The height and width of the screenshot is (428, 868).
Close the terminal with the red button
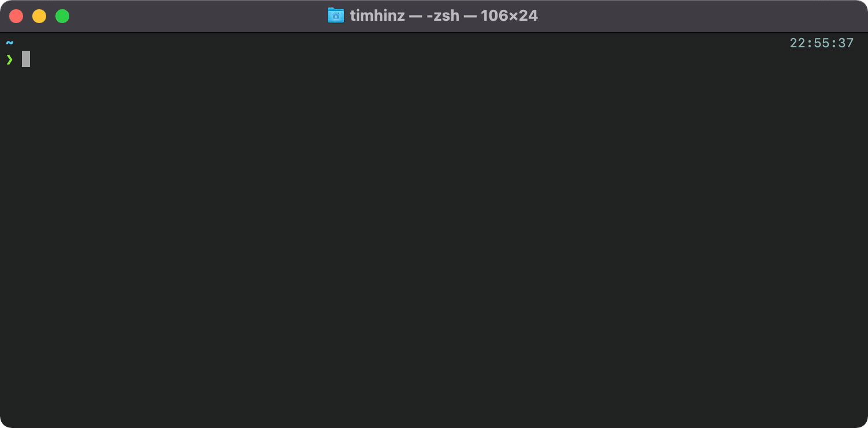[x=16, y=16]
